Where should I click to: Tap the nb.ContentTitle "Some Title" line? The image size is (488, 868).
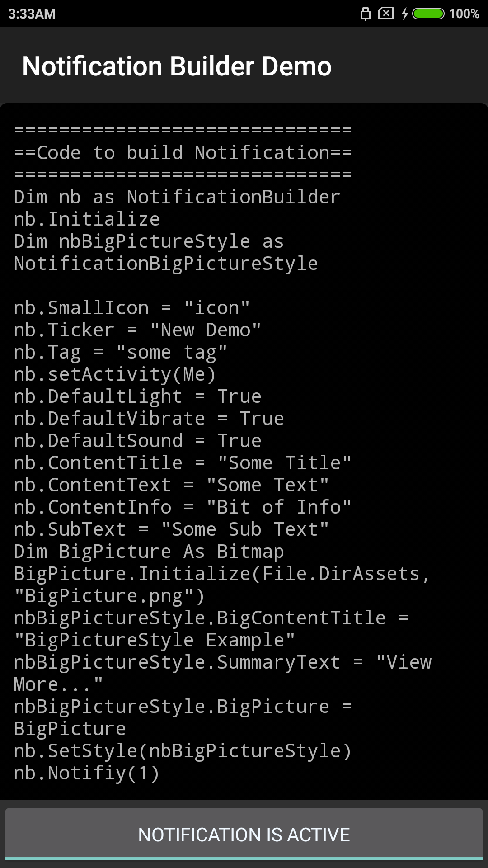(x=183, y=463)
